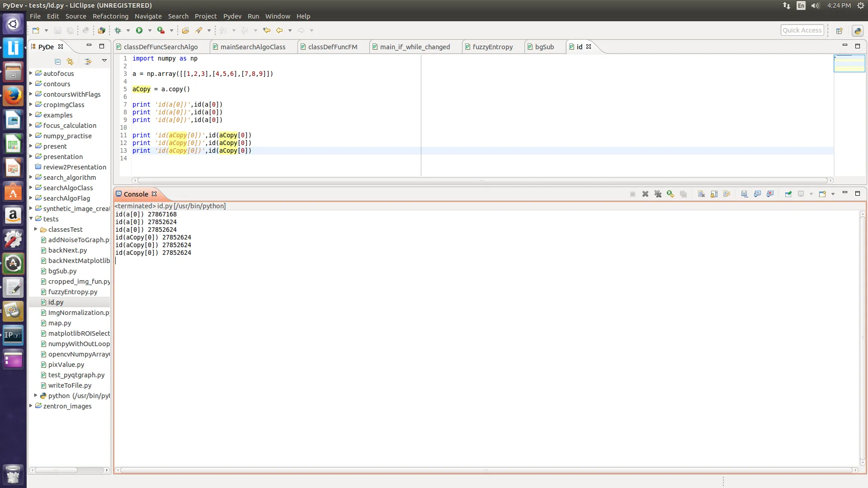The height and width of the screenshot is (488, 868).
Task: Open the Refactoring menu
Action: (110, 16)
